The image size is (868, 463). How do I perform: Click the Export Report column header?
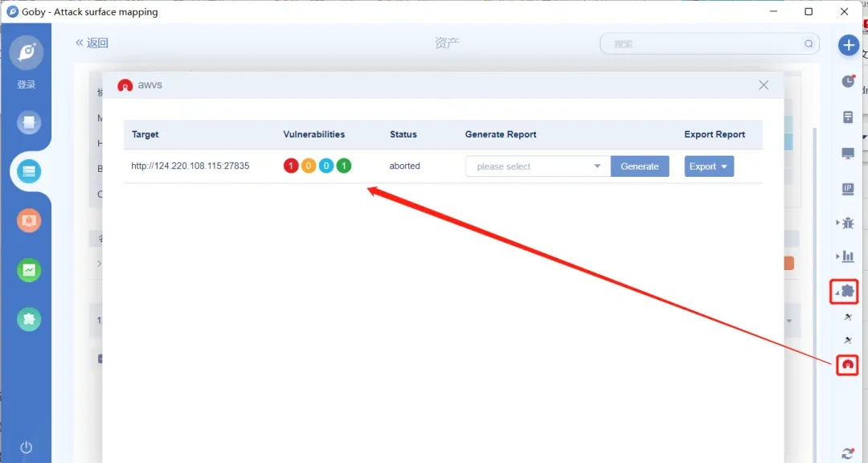tap(714, 134)
